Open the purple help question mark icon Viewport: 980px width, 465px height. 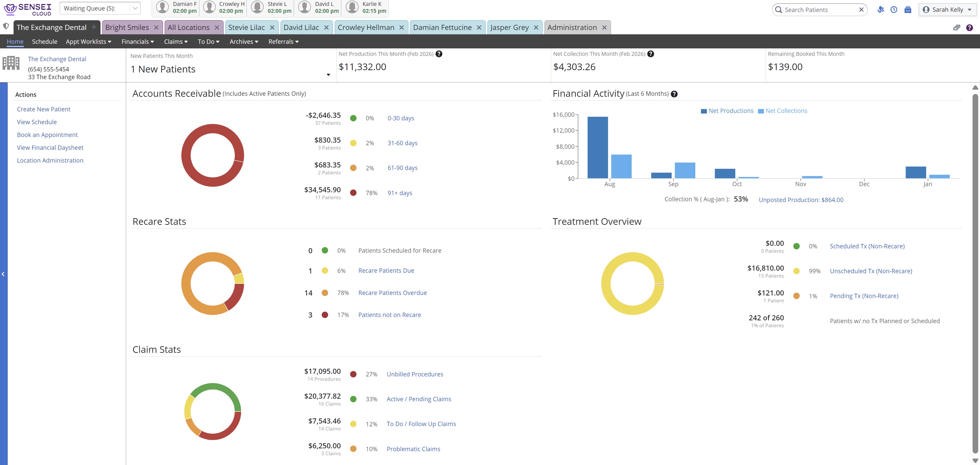click(x=969, y=27)
